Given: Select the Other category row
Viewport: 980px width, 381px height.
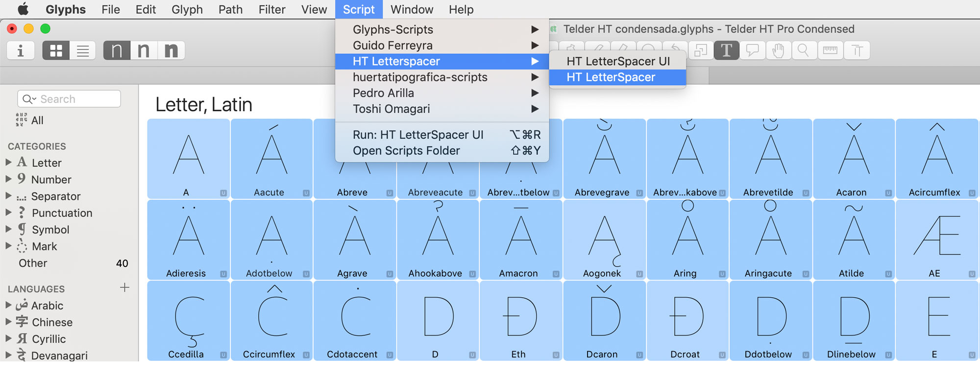Looking at the screenshot, I should coord(69,263).
